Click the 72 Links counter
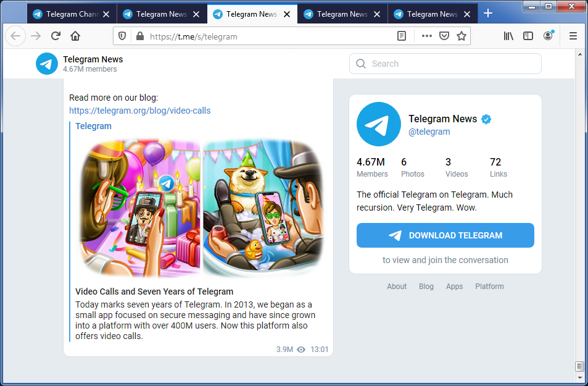The height and width of the screenshot is (386, 588). tap(499, 167)
